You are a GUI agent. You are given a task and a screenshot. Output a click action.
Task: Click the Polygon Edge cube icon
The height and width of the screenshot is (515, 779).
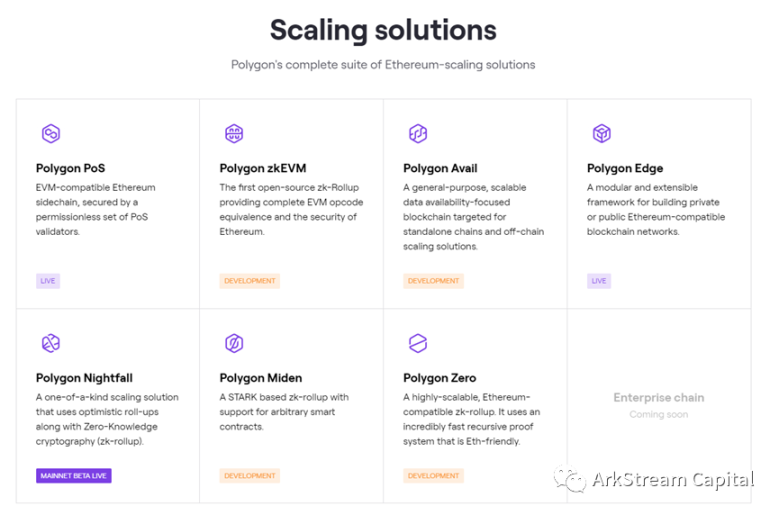(601, 133)
